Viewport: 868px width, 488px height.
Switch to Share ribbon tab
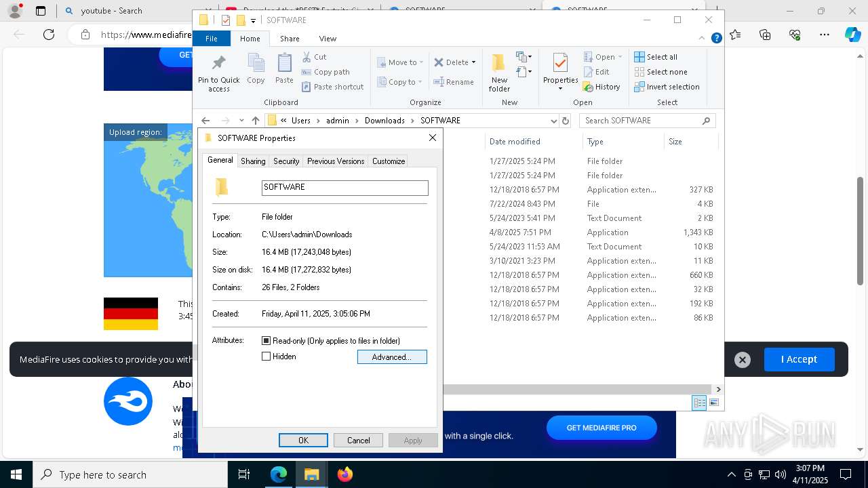click(290, 39)
